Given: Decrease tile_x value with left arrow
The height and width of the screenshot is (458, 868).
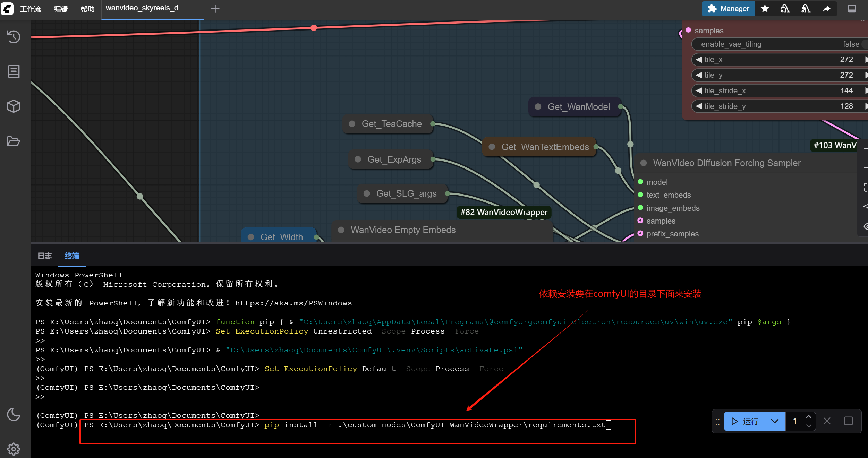Looking at the screenshot, I should (699, 59).
